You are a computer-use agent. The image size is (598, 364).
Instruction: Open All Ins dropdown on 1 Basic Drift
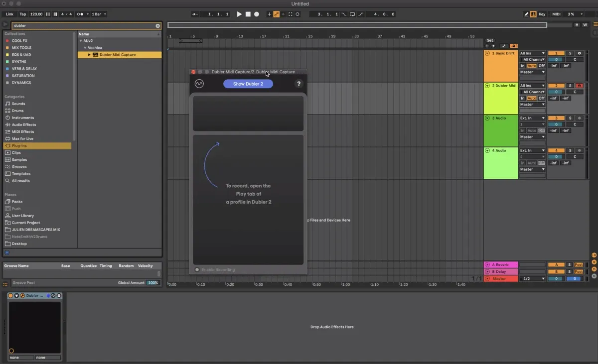532,53
